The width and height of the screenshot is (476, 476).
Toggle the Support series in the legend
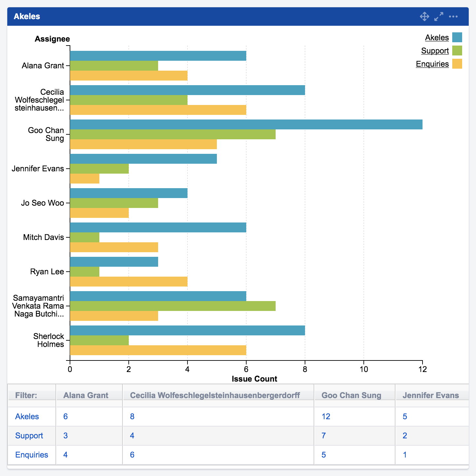tap(434, 51)
